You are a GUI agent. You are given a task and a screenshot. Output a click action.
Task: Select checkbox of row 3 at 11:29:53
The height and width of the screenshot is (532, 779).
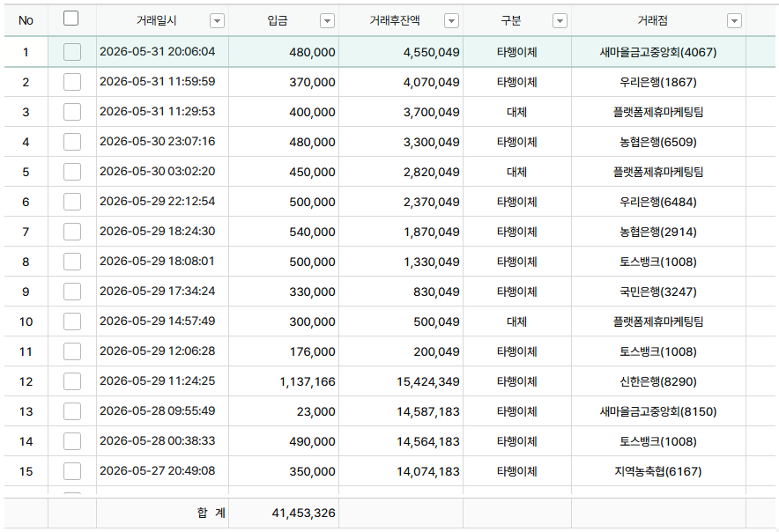coord(72,112)
